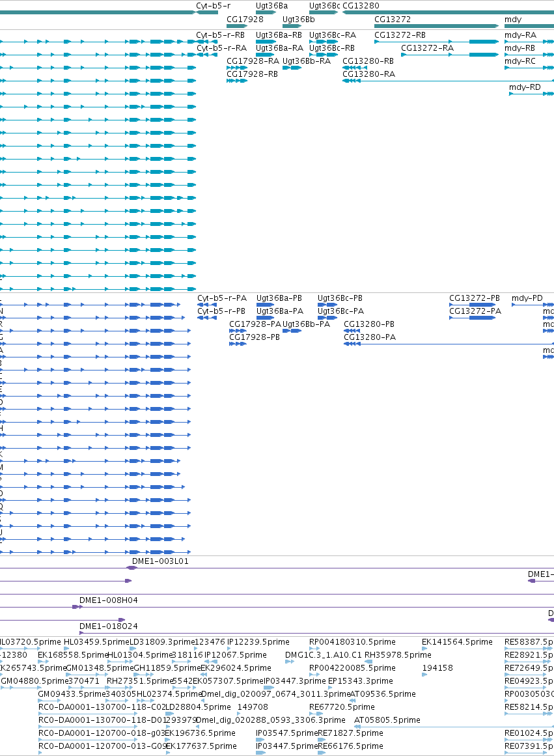Screen dimensions: 554x756
Task: Click the mdy-PD protein label
Action: (x=527, y=298)
